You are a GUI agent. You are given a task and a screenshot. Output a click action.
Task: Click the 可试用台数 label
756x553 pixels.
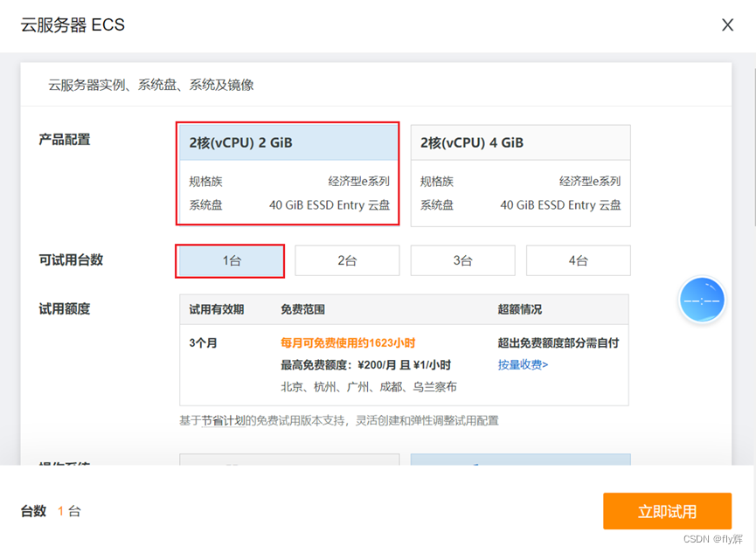click(71, 259)
